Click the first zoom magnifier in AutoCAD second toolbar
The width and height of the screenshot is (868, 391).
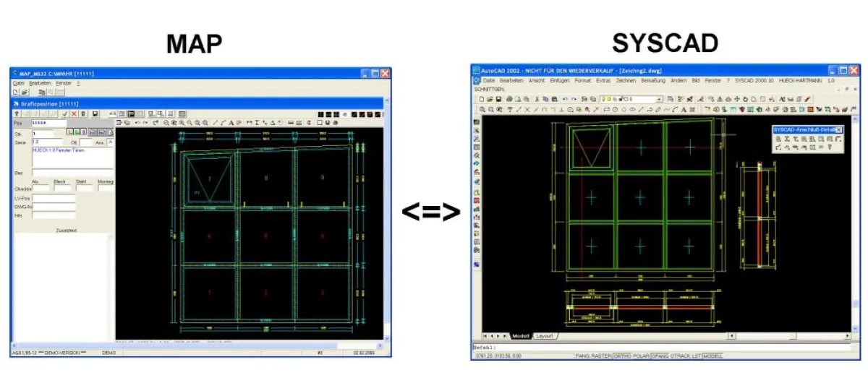(x=482, y=110)
